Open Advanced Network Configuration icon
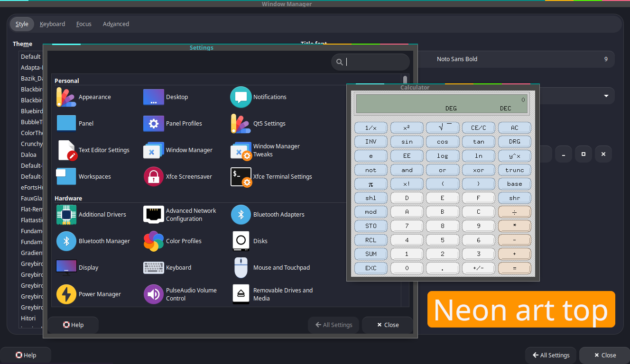The width and height of the screenshot is (630, 364). tap(154, 215)
